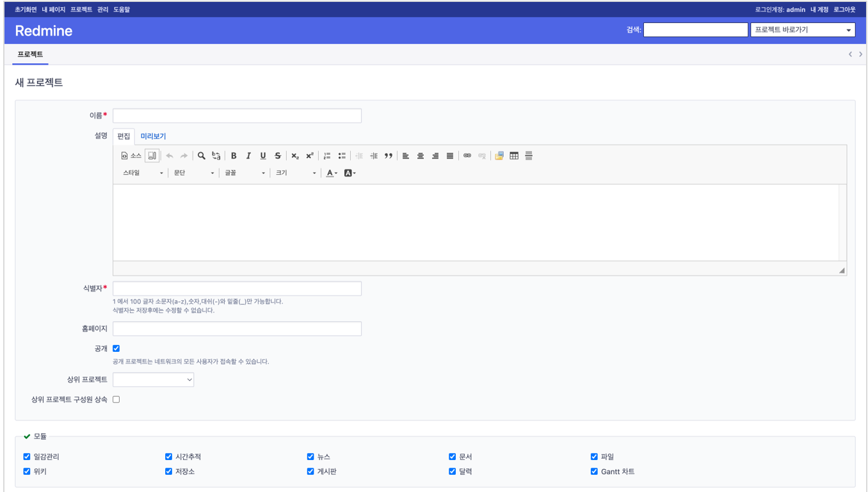Viewport: 868px width, 492px height.
Task: Center align text in editor
Action: coord(421,155)
